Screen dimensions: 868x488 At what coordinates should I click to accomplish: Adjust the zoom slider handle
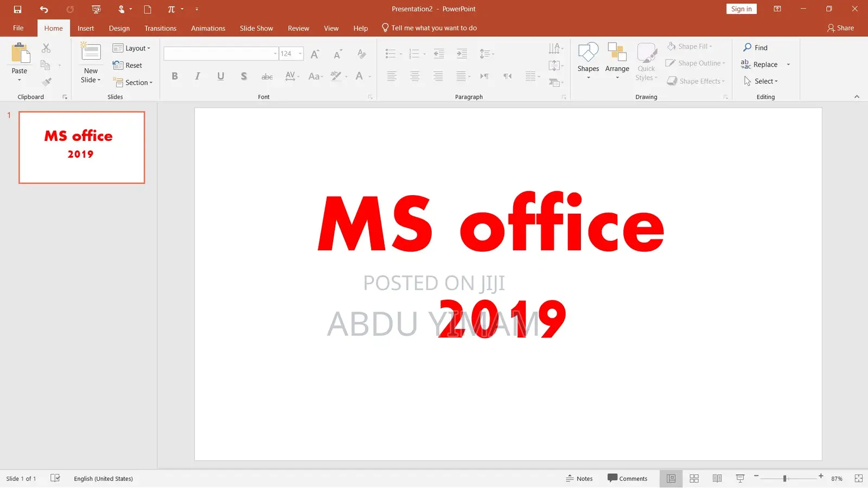[784, 478]
